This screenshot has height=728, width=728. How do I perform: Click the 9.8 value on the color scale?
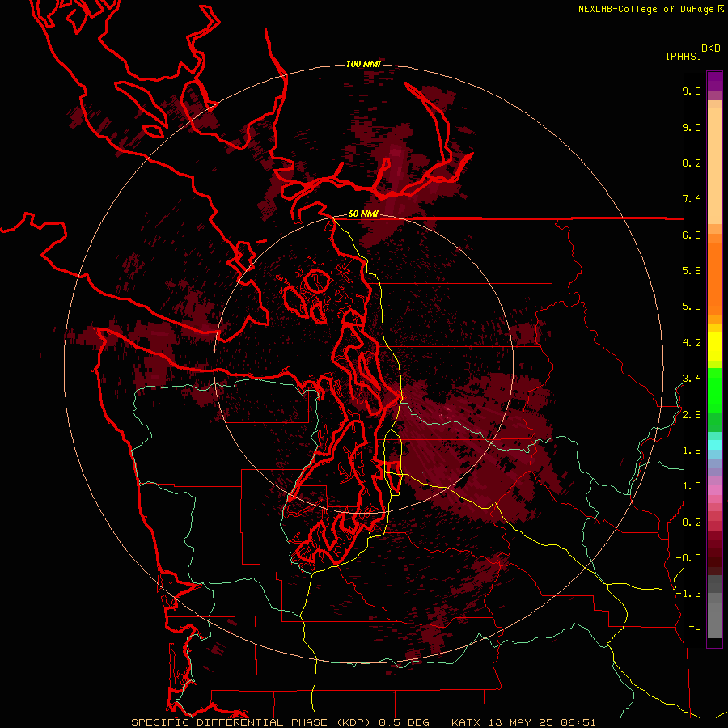click(692, 91)
